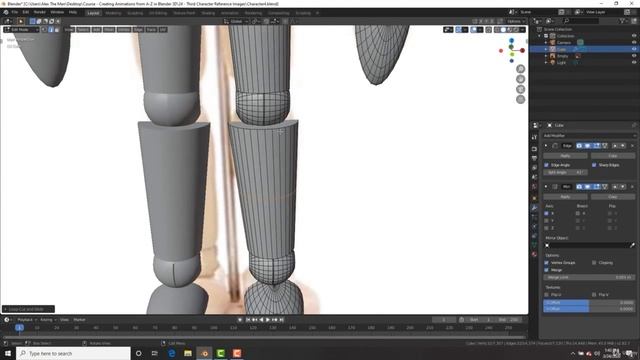The image size is (640, 360).
Task: Pick Mirror Object with the eyedropper
Action: pyautogui.click(x=632, y=245)
